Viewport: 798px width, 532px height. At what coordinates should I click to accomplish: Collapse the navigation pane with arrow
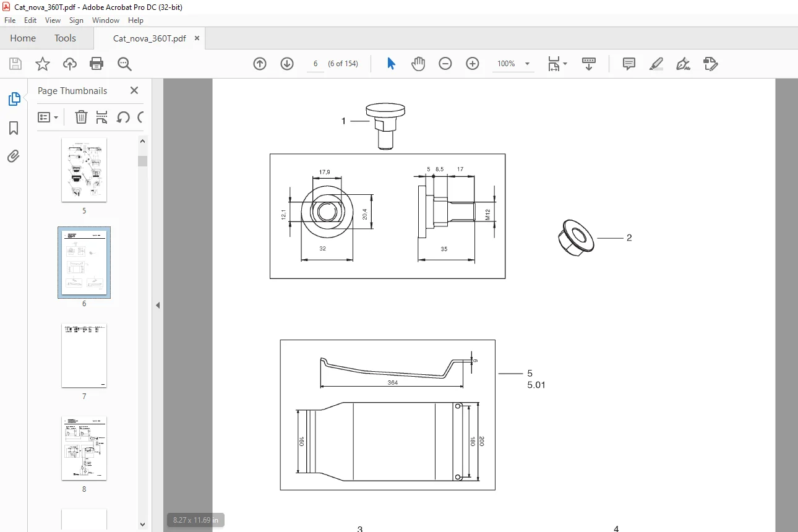(158, 305)
